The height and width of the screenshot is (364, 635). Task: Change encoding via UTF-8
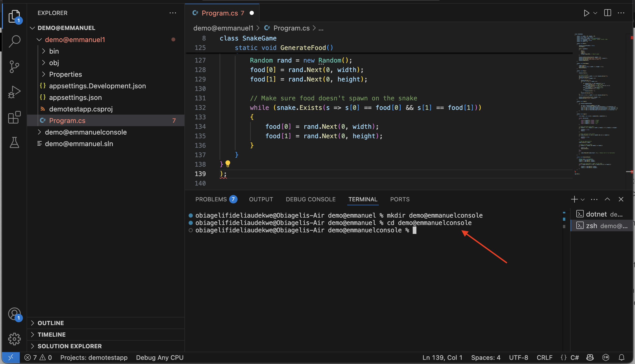(x=518, y=357)
